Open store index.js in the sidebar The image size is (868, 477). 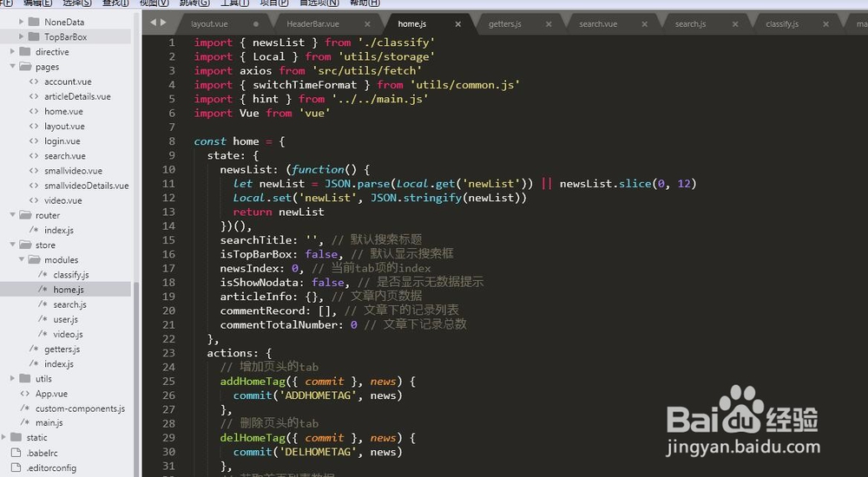coord(59,363)
